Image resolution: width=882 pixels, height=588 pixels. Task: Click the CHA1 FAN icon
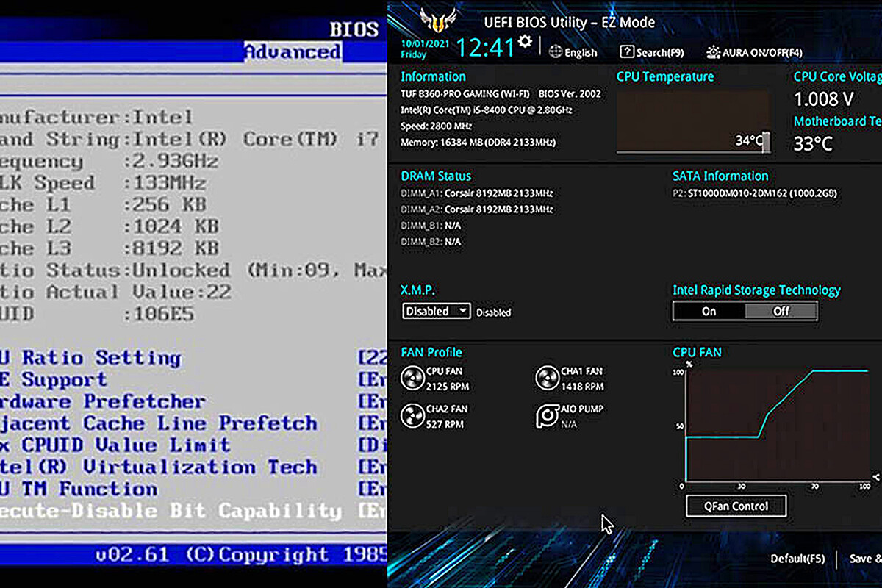pos(546,379)
